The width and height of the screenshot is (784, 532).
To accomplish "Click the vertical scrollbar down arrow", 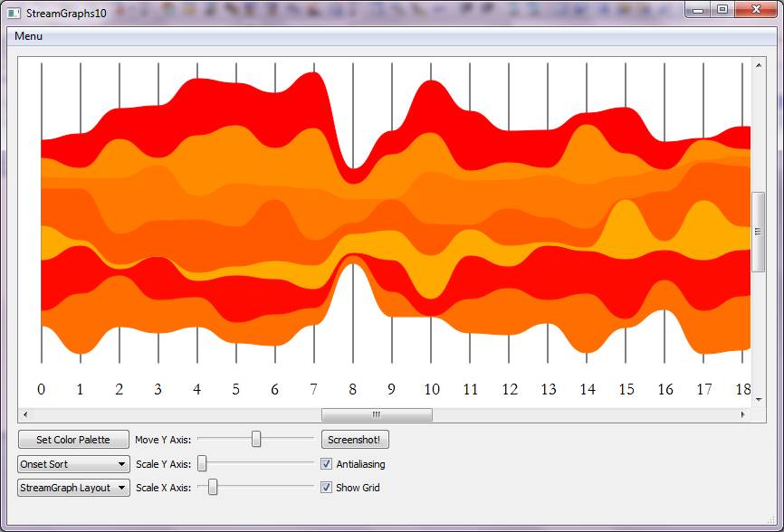I will click(x=759, y=399).
